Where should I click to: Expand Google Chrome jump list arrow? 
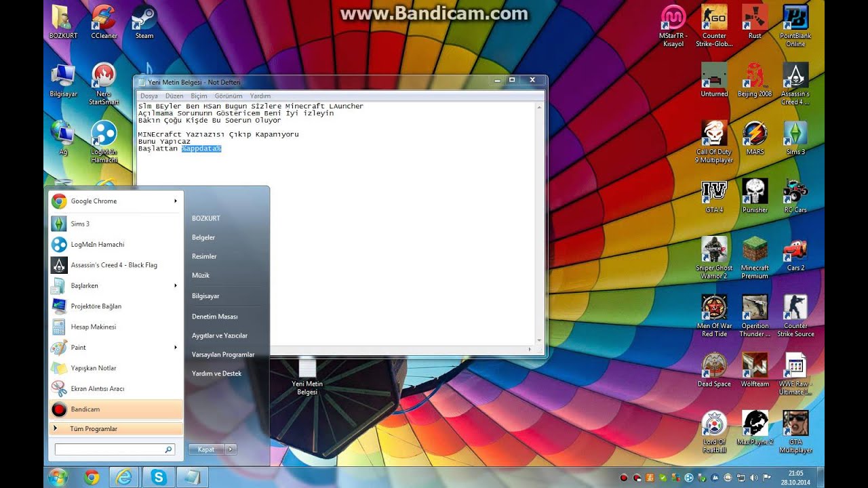[x=175, y=201]
